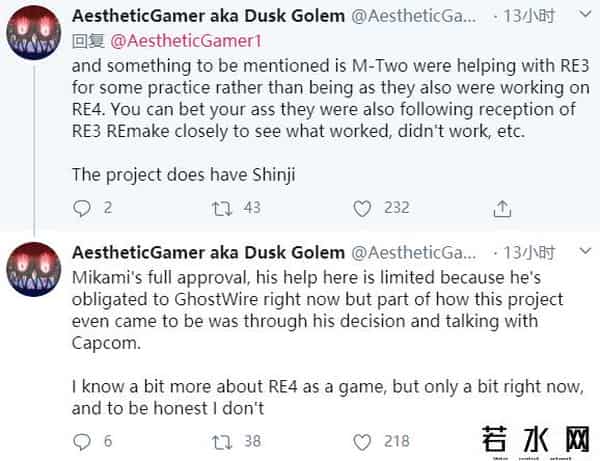600x461 pixels.
Task: Click the 38 retweets count
Action: pos(251,440)
